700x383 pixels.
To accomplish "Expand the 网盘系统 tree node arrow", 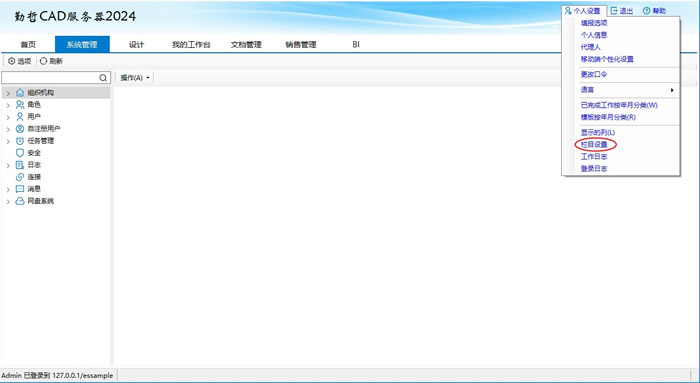I will point(8,201).
